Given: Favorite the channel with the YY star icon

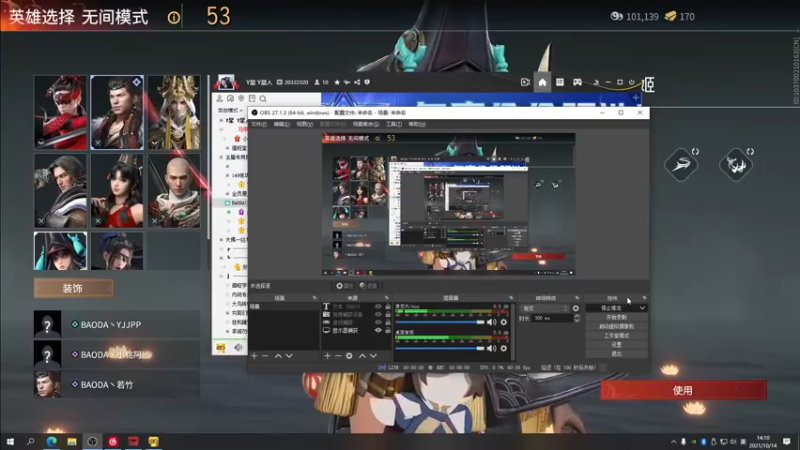Looking at the screenshot, I should pos(337,82).
